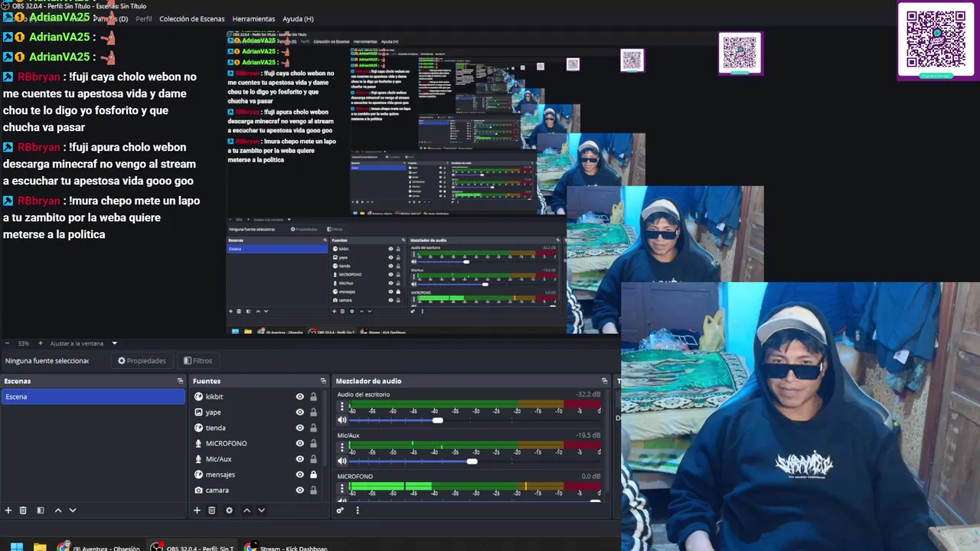
Task: Toggle visibility of MICROFONO source
Action: [x=299, y=443]
